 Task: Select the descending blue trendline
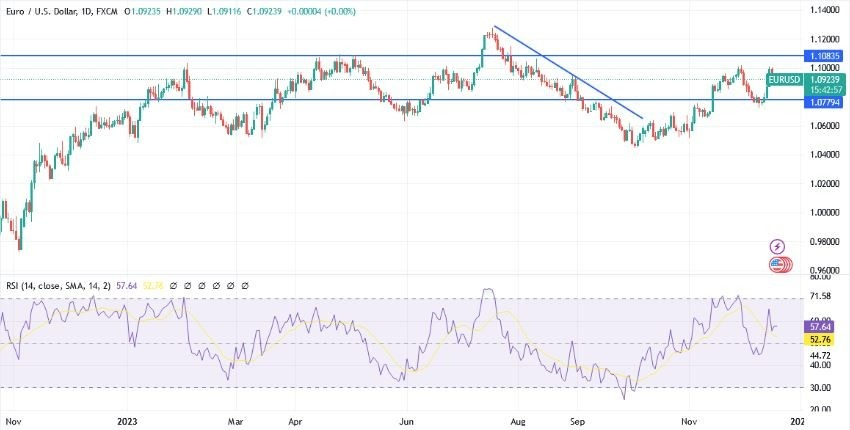point(568,72)
